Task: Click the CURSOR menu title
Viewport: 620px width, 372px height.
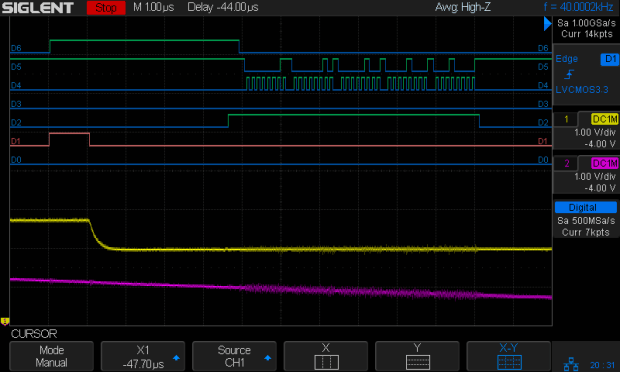Action: pos(34,334)
